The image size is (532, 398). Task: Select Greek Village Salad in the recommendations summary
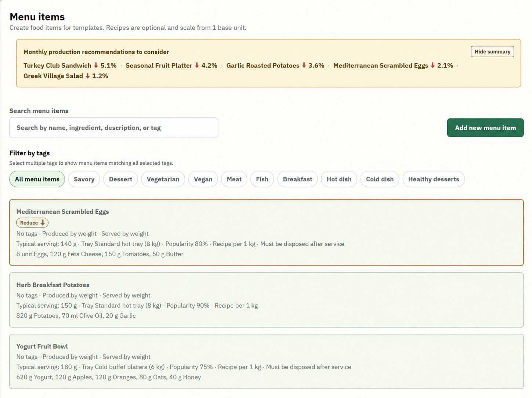53,76
